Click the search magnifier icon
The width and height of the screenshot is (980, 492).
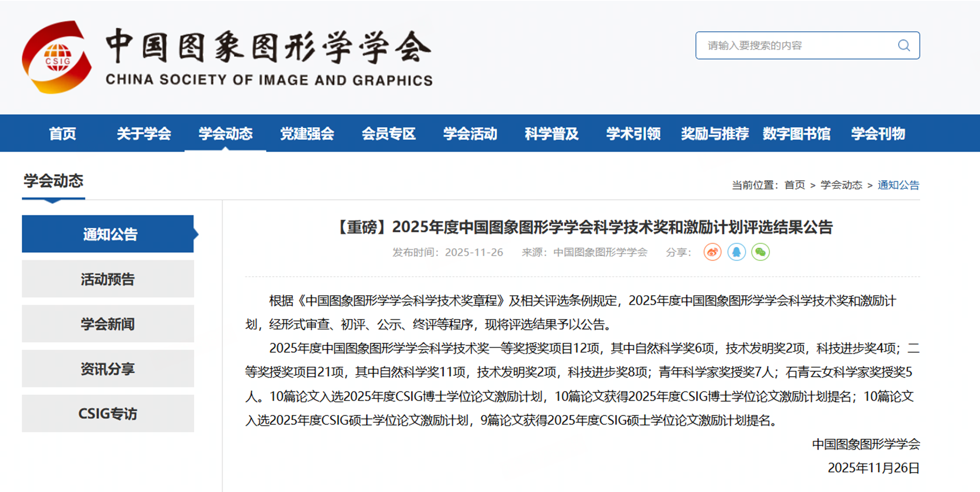pyautogui.click(x=904, y=45)
